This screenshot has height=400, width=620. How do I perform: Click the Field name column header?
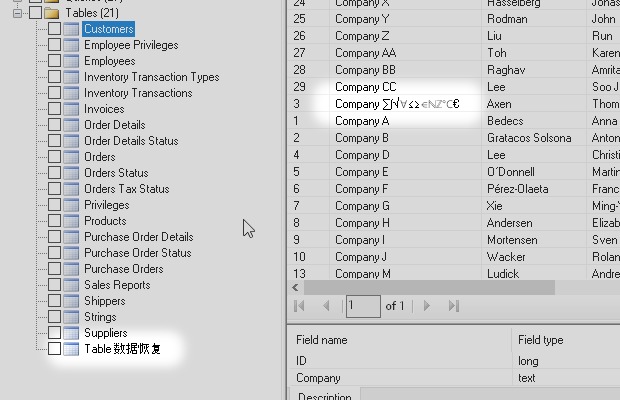pyautogui.click(x=322, y=340)
